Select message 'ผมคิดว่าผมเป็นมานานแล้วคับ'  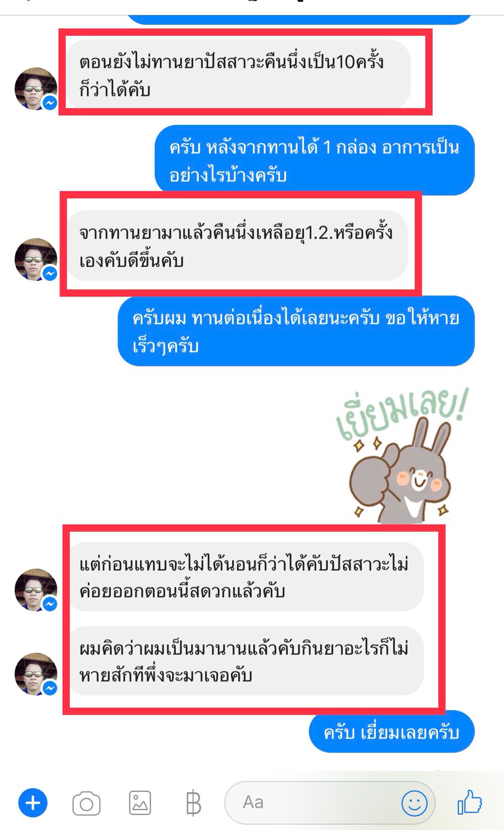[x=245, y=661]
